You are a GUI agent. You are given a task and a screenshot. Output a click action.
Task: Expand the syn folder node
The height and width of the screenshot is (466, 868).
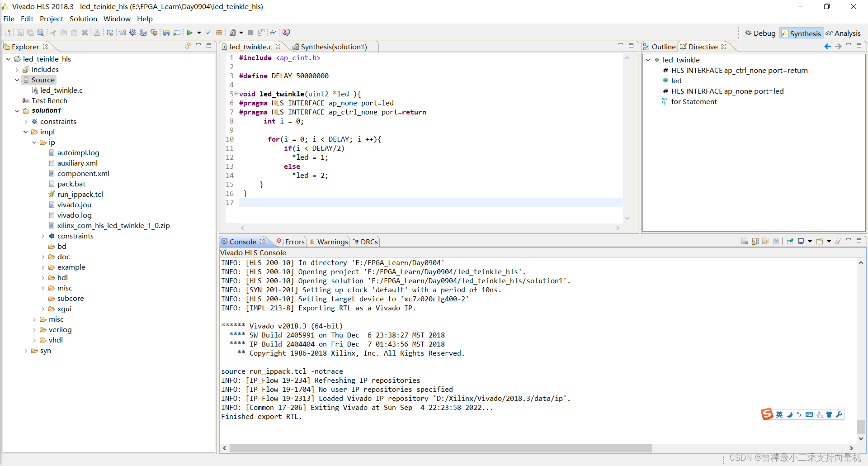click(26, 351)
